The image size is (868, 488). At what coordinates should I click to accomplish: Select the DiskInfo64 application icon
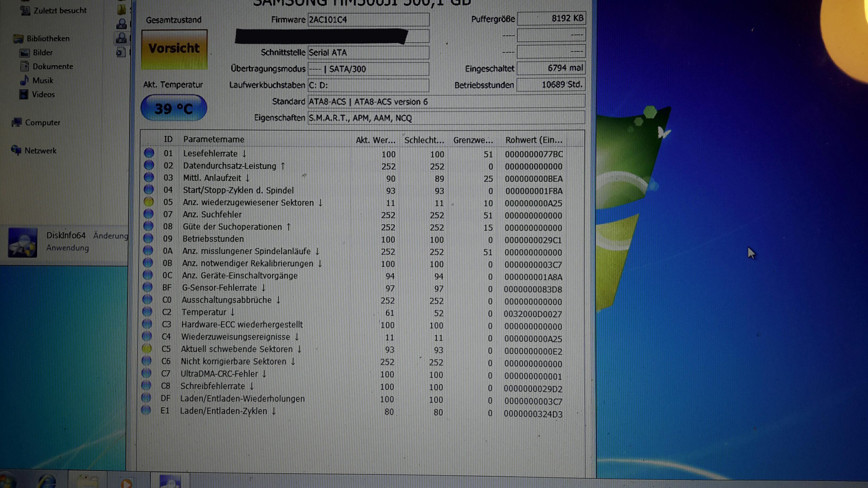coord(23,243)
